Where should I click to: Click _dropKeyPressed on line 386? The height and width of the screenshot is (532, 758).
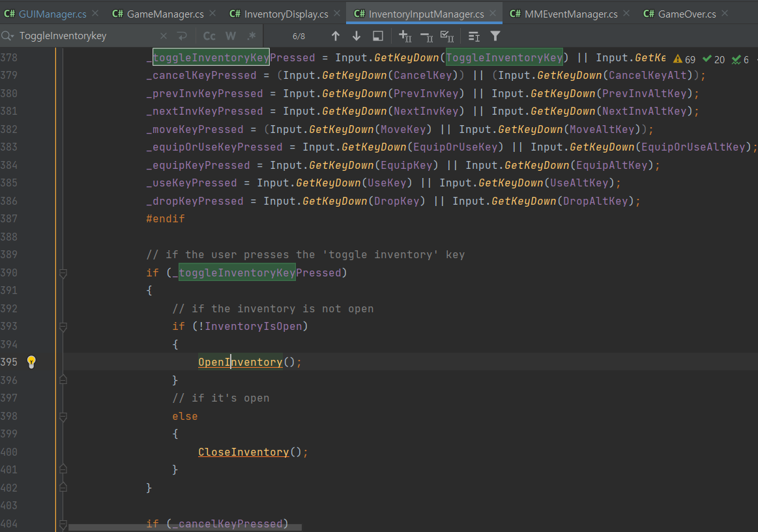[195, 201]
